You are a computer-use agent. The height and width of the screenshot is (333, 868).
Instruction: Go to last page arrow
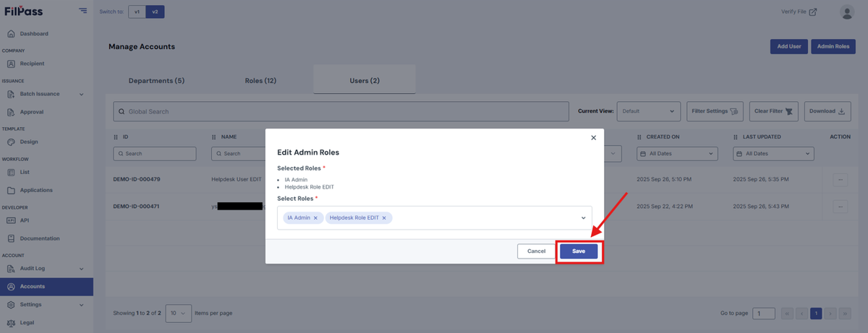(844, 313)
